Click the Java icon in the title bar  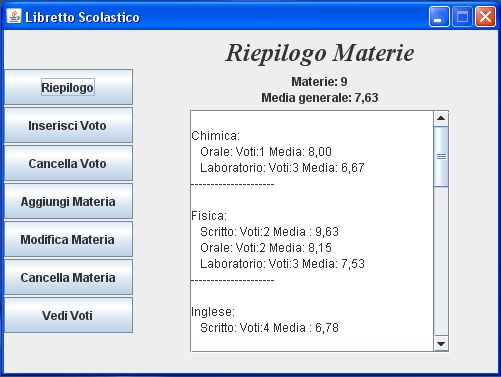coord(14,16)
